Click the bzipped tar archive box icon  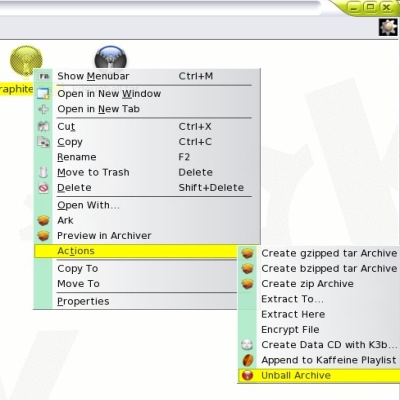(247, 269)
